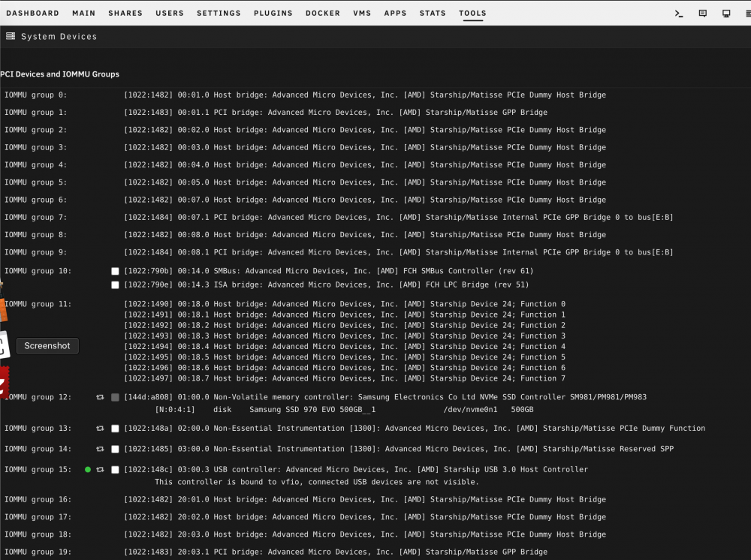The height and width of the screenshot is (560, 751).
Task: Check the PCIe Dummy Function 02:00.0 checkbox
Action: click(x=115, y=429)
